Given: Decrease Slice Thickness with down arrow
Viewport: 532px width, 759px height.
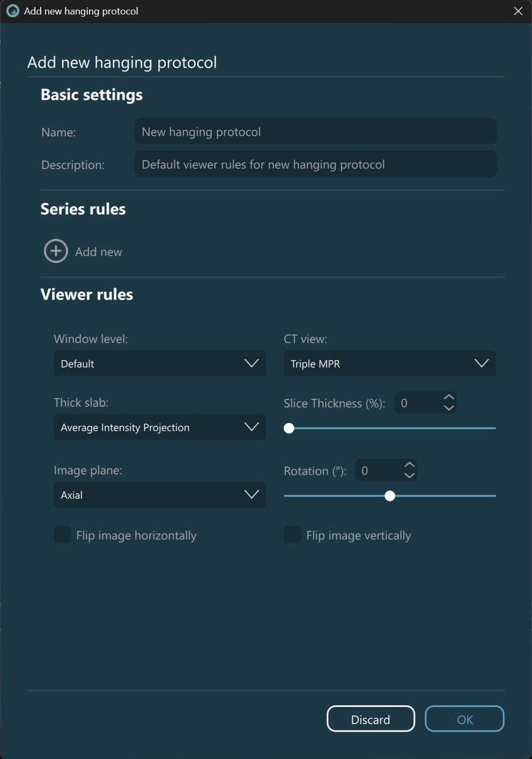Looking at the screenshot, I should coord(449,408).
